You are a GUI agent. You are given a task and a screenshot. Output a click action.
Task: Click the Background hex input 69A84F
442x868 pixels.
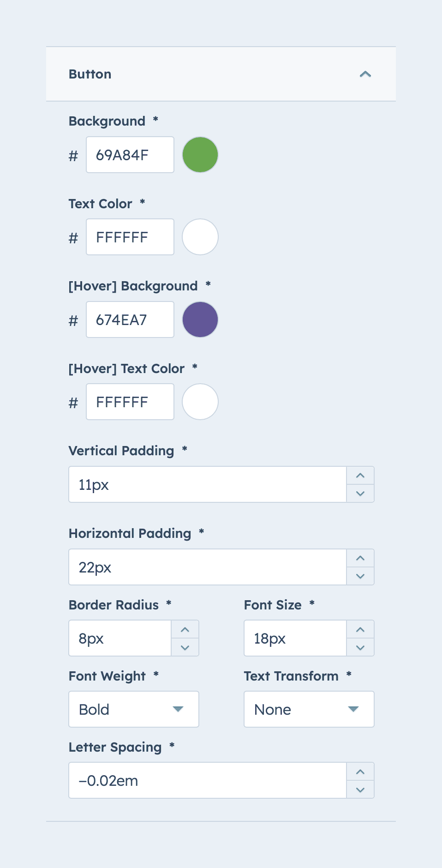[130, 155]
